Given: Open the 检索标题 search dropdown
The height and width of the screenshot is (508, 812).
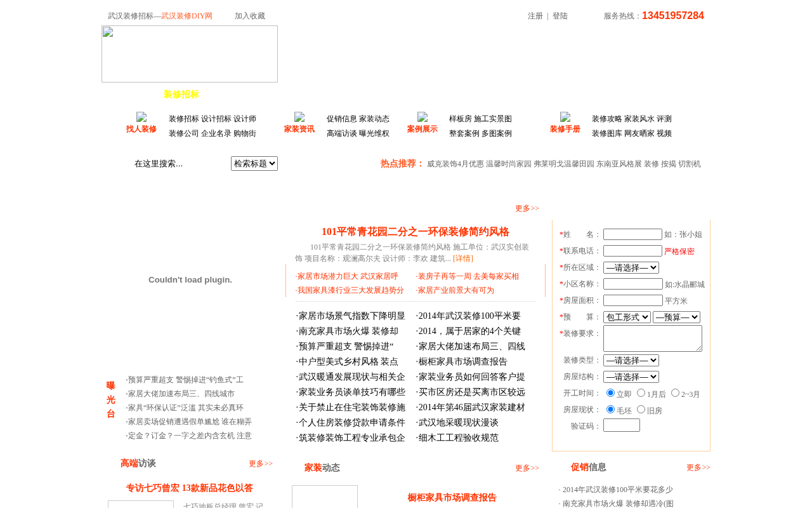Looking at the screenshot, I should point(254,164).
